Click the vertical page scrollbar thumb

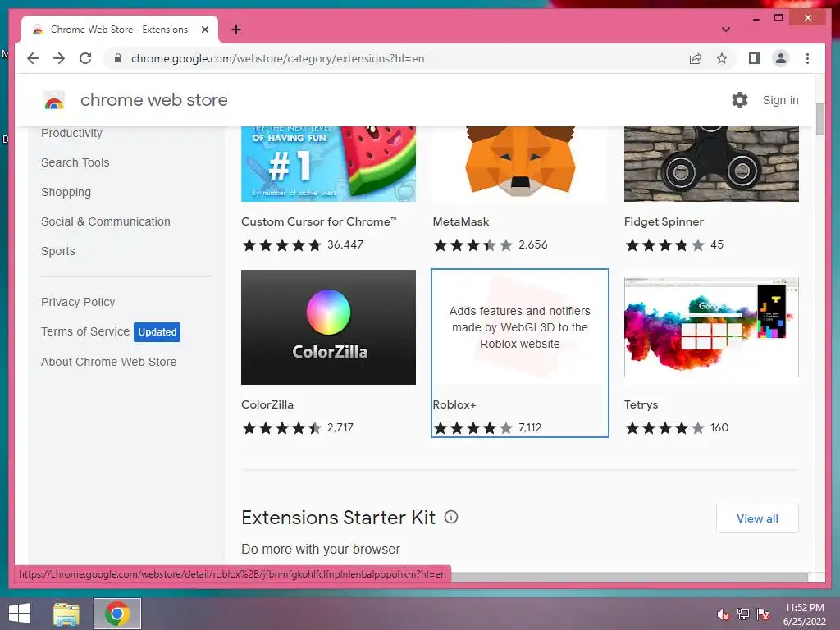tap(819, 119)
